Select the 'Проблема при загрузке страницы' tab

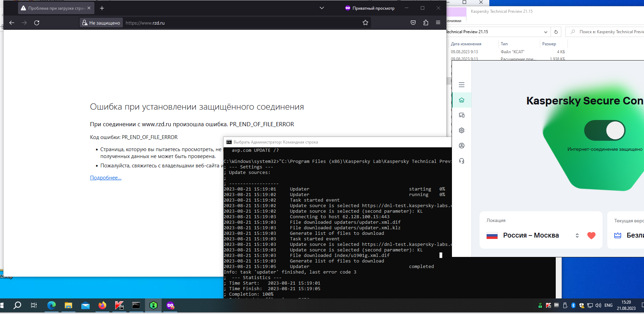tap(55, 8)
